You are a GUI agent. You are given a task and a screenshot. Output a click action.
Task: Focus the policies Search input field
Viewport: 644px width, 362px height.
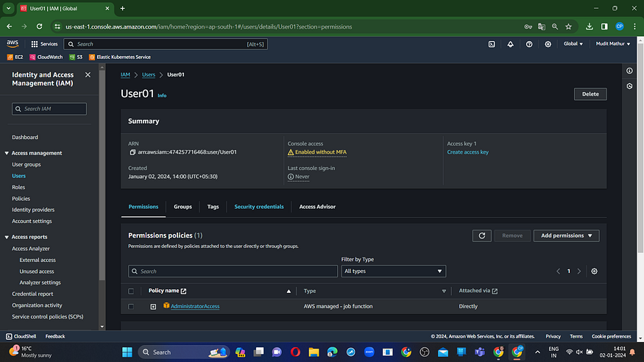tap(233, 271)
